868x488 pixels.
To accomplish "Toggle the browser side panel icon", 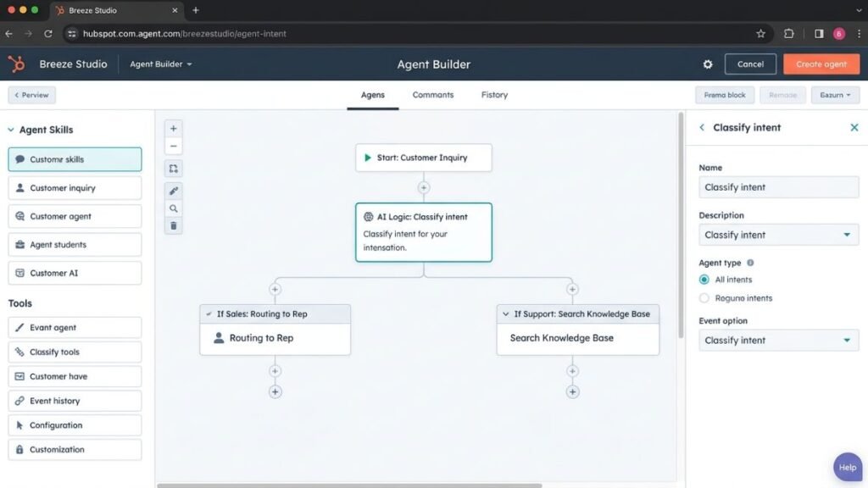I will pyautogui.click(x=819, y=34).
